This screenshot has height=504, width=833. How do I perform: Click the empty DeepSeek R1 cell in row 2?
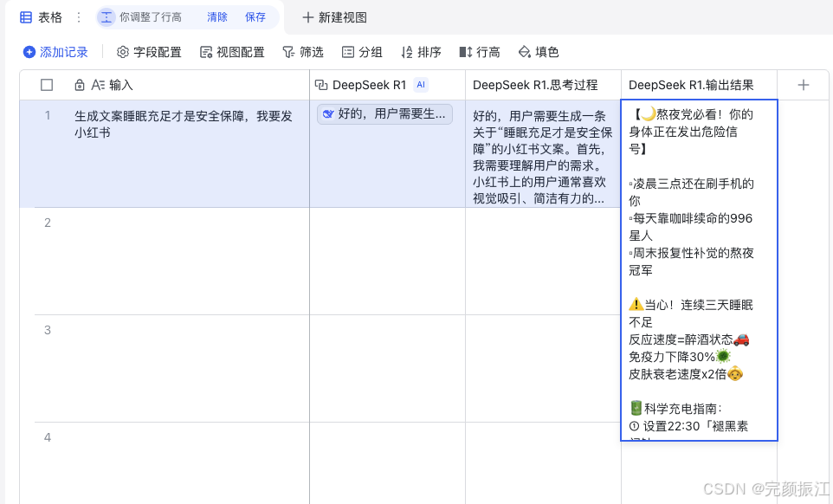pos(388,262)
